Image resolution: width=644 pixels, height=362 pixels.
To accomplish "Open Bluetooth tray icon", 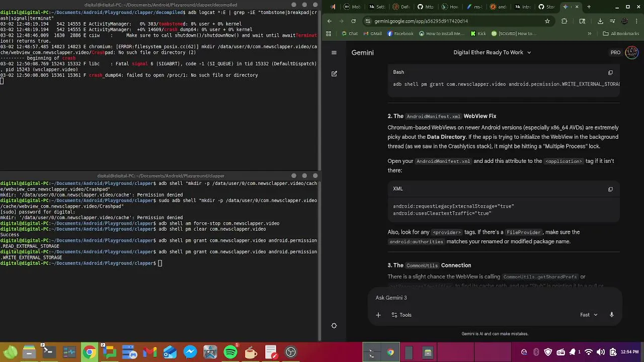I will tap(536, 352).
